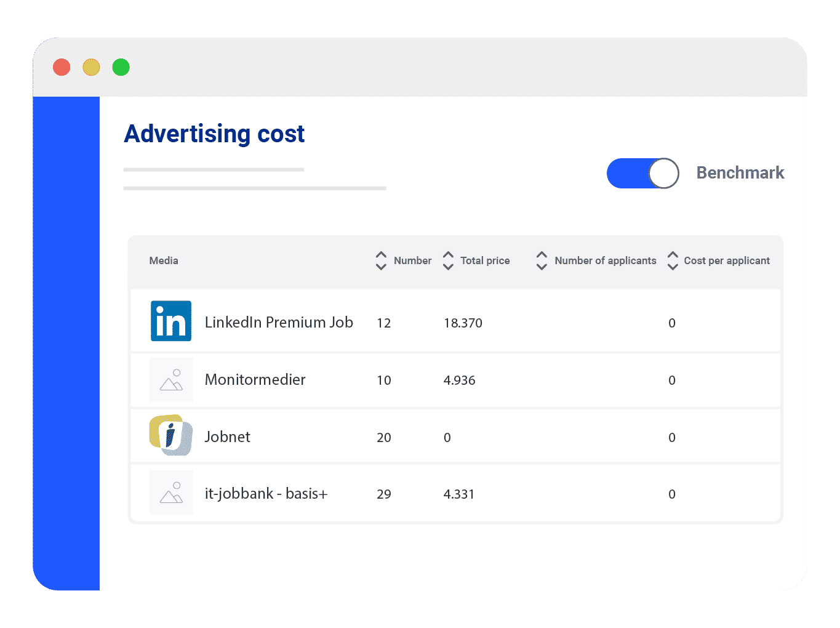Screen dimensions: 840x628
Task: Click the number 10 in Monitormedier row
Action: coord(384,380)
